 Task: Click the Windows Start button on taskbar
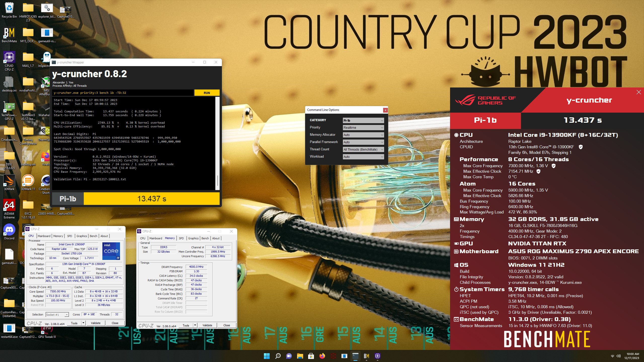[267, 356]
